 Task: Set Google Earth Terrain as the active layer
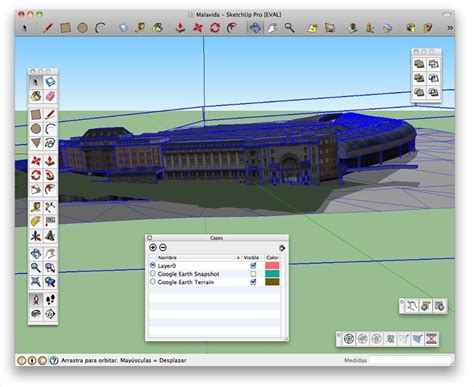153,282
